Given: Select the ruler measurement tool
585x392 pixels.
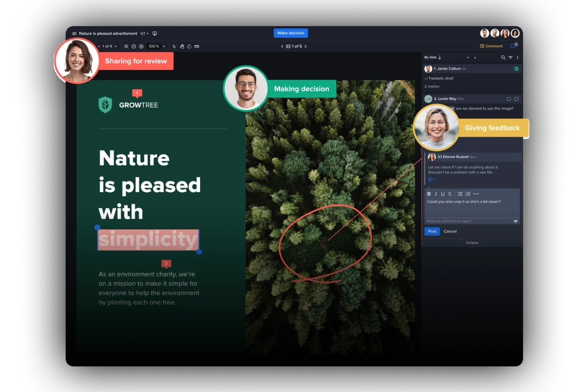Looking at the screenshot, I should pyautogui.click(x=197, y=47).
